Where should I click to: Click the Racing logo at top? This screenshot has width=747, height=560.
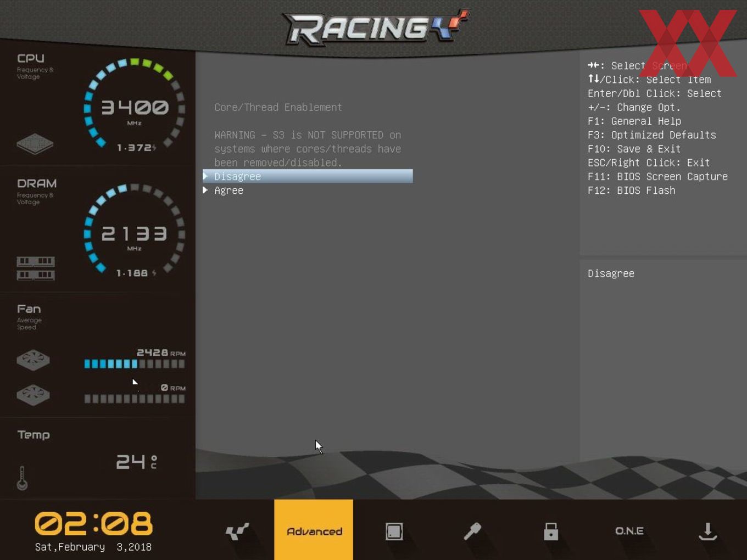[375, 27]
